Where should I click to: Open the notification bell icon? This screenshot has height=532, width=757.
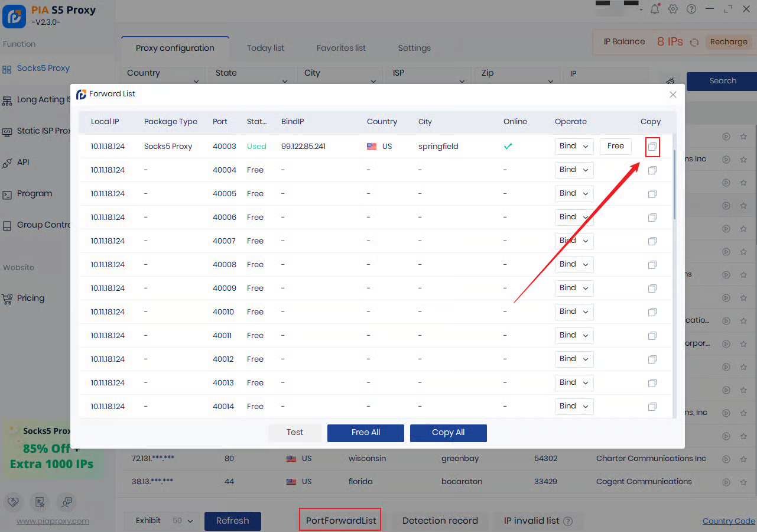pyautogui.click(x=655, y=9)
